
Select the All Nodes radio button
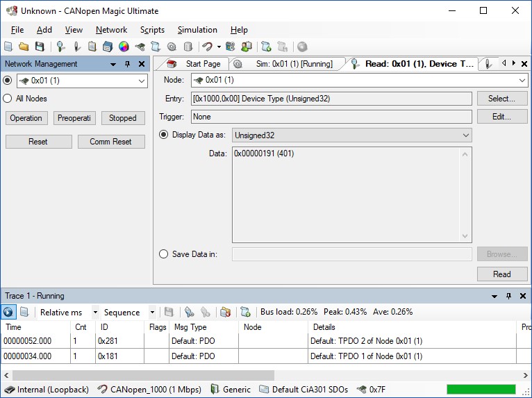(8, 99)
